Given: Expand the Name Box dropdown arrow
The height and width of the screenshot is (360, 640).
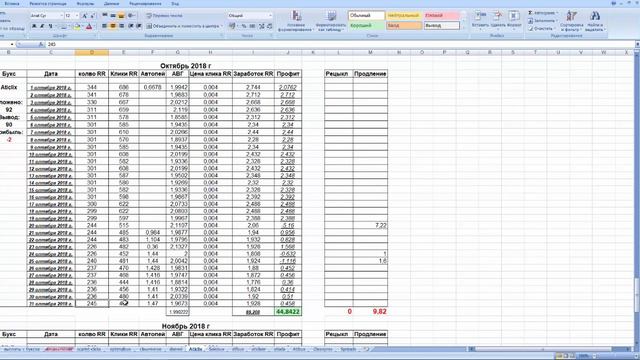Looking at the screenshot, I should [12, 44].
